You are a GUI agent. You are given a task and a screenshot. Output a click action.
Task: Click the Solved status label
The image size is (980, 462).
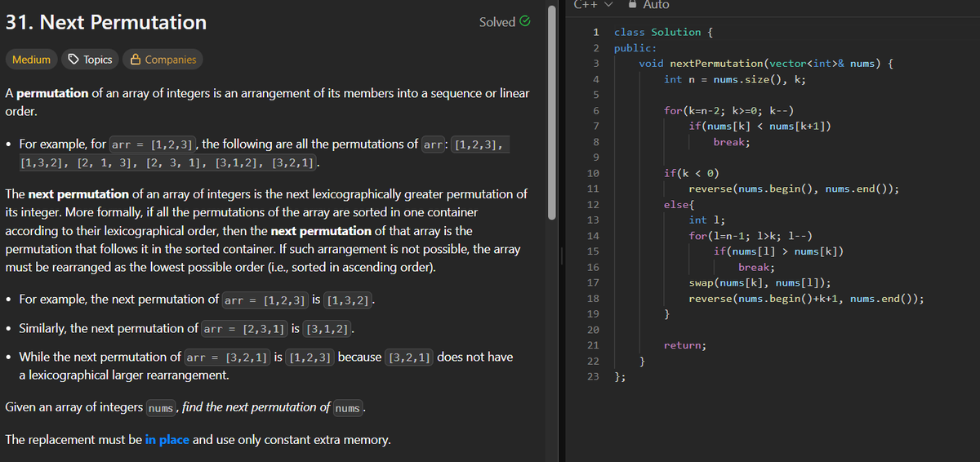point(497,22)
